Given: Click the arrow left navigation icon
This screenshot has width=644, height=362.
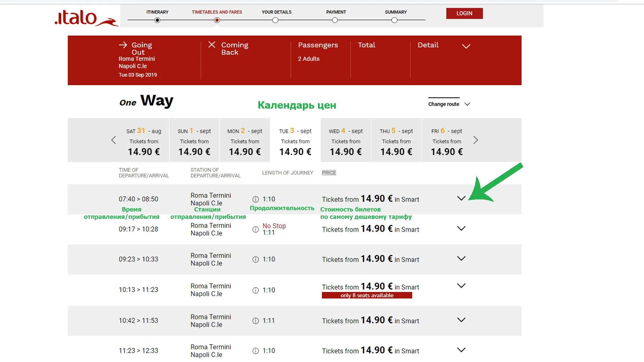Looking at the screenshot, I should point(114,140).
